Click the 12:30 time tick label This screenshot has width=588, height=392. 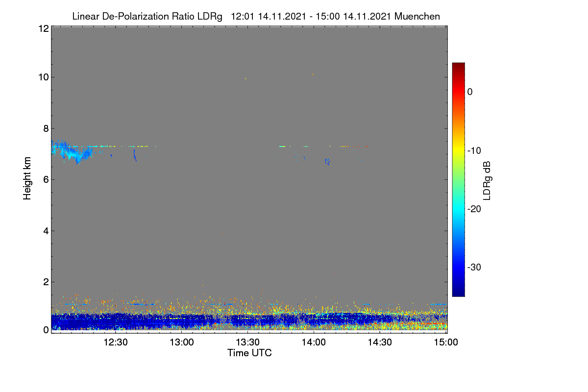(116, 343)
